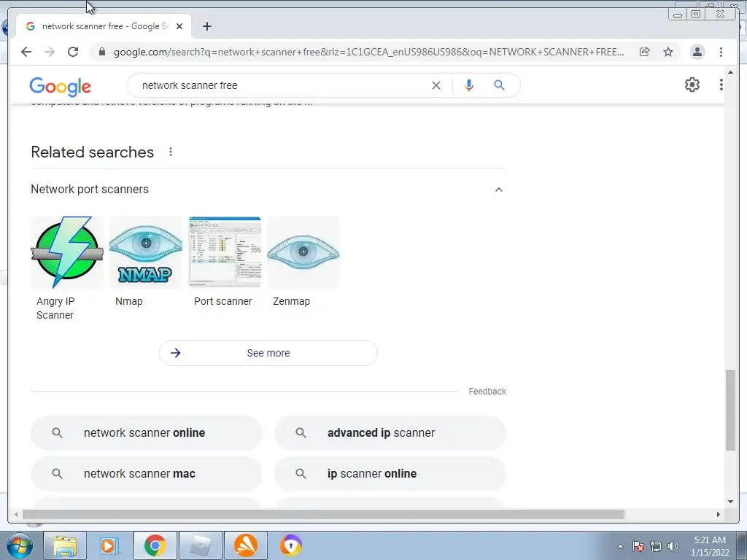This screenshot has height=560, width=747.
Task: Submit search with the magnifier icon
Action: [x=499, y=85]
